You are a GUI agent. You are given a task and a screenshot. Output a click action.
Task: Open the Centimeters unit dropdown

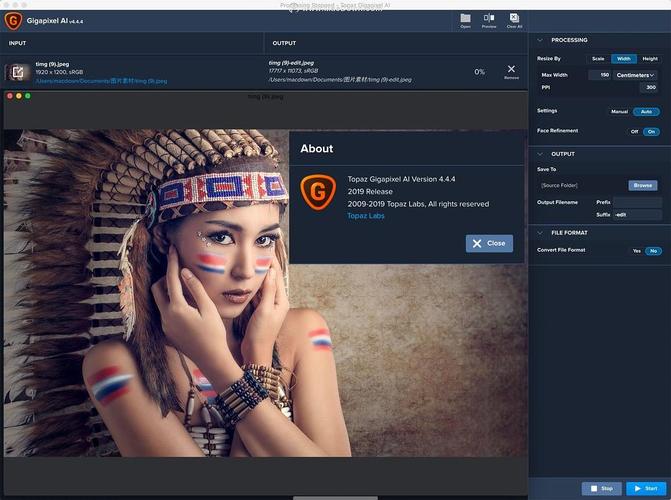[636, 75]
